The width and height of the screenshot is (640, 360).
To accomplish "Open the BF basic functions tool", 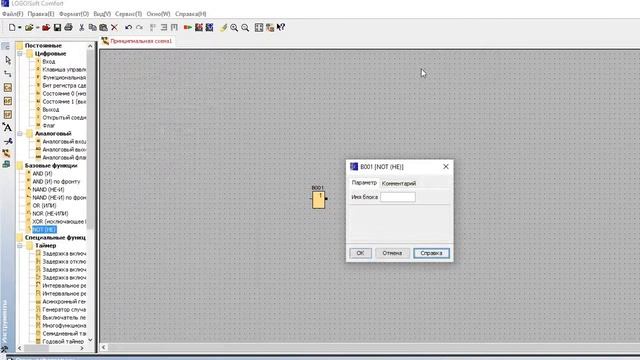I will [x=7, y=101].
